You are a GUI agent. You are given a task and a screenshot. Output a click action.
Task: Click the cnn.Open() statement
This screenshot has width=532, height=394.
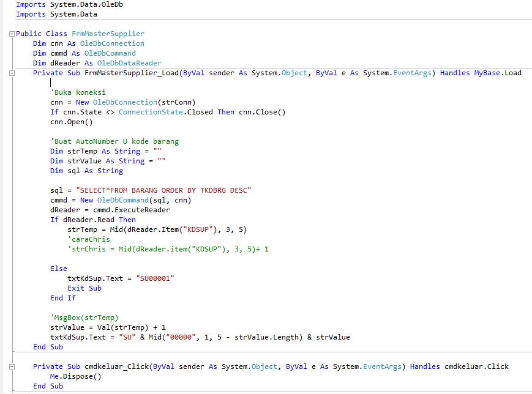[70, 122]
